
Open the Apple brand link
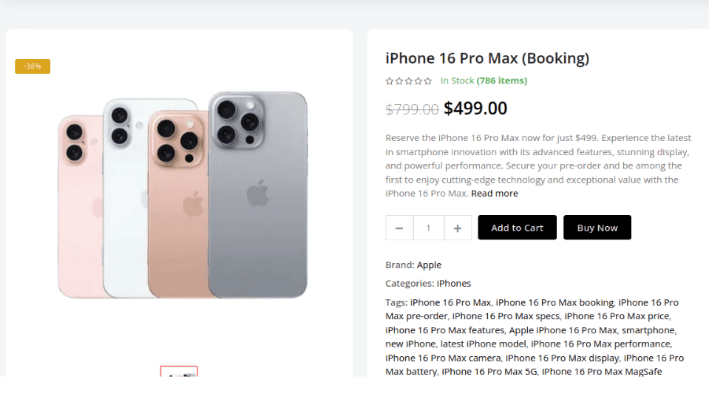[429, 265]
